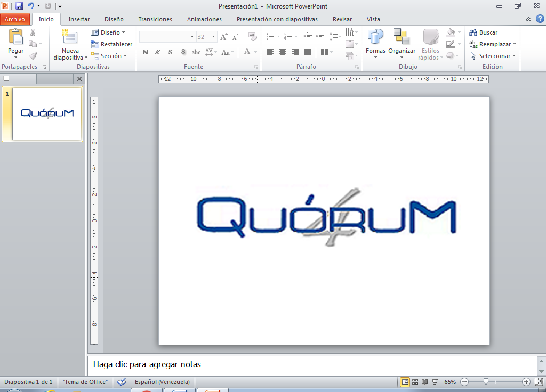This screenshot has height=392, width=546.
Task: Click the Format Painter brush icon
Action: click(x=33, y=55)
